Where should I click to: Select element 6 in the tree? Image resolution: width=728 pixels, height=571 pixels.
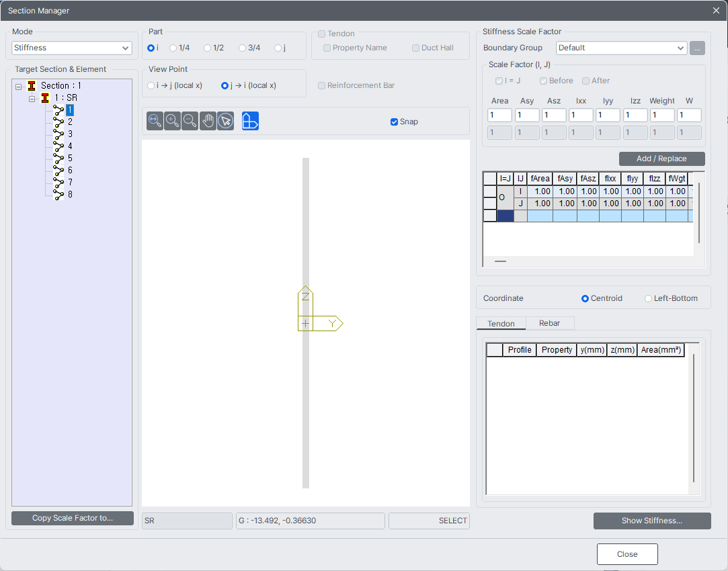click(x=70, y=170)
